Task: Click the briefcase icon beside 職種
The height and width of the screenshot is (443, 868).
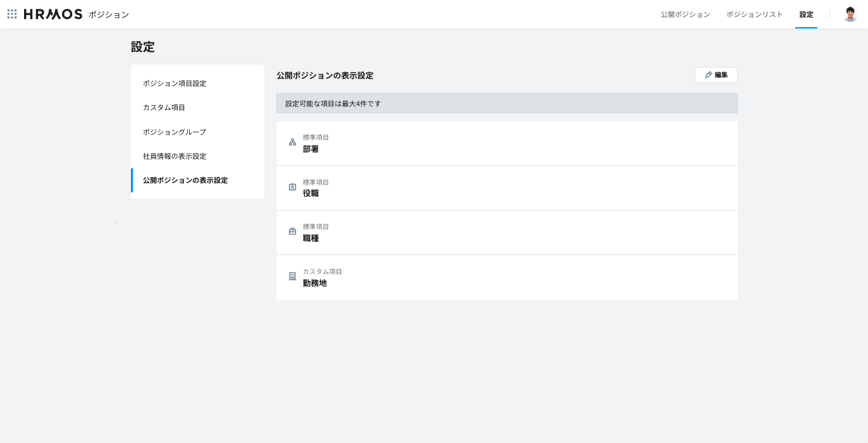Action: coord(292,232)
